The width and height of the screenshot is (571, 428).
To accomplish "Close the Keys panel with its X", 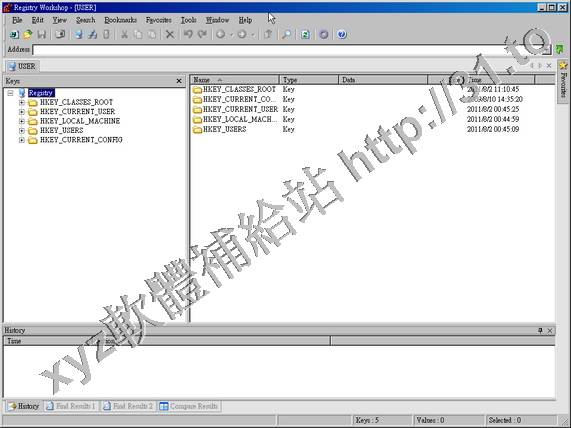I will [x=179, y=81].
